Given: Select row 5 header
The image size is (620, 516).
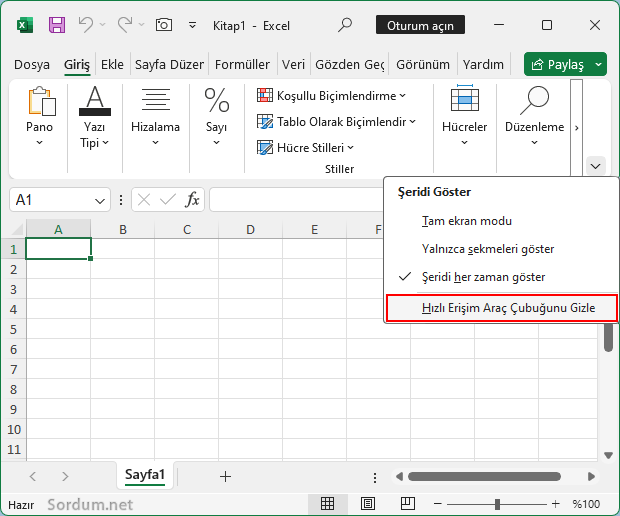Looking at the screenshot, I should (x=13, y=330).
